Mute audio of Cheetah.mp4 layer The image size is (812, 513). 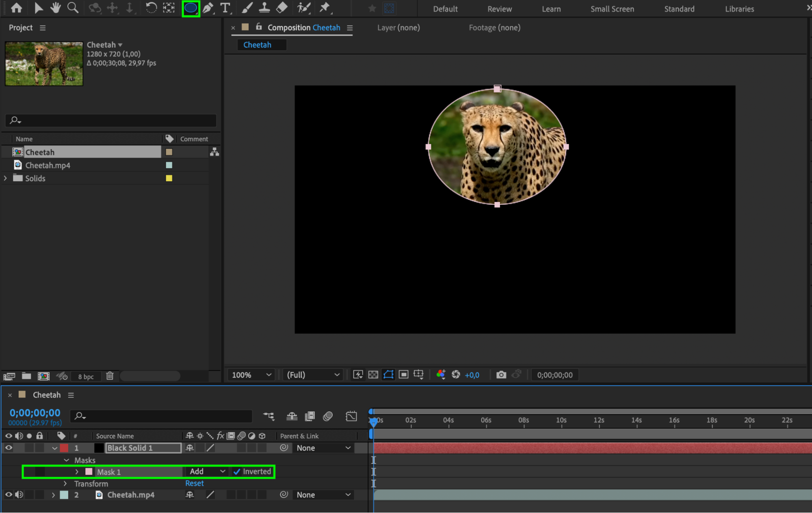pos(19,495)
